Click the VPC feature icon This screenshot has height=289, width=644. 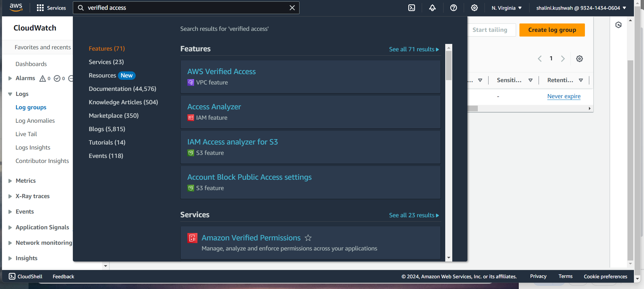(x=191, y=82)
